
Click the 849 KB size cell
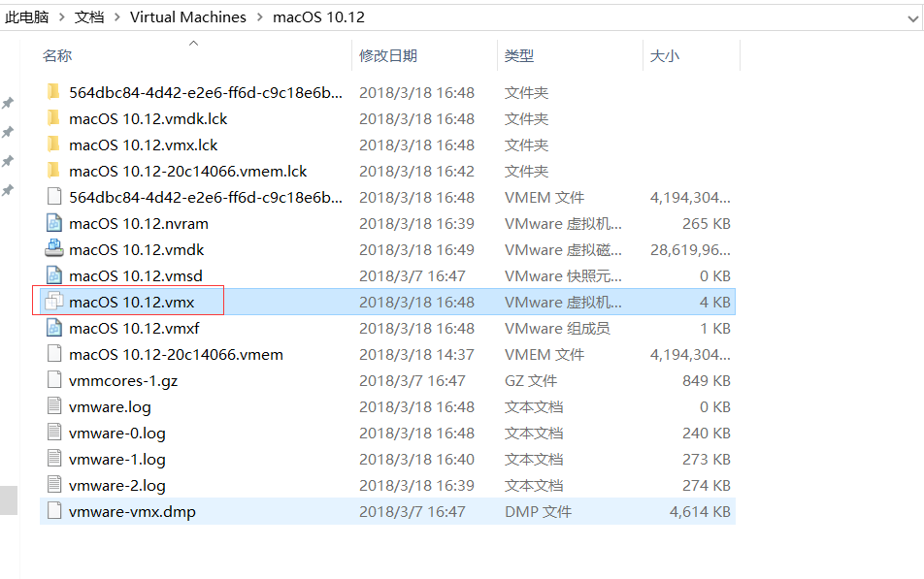pyautogui.click(x=706, y=381)
